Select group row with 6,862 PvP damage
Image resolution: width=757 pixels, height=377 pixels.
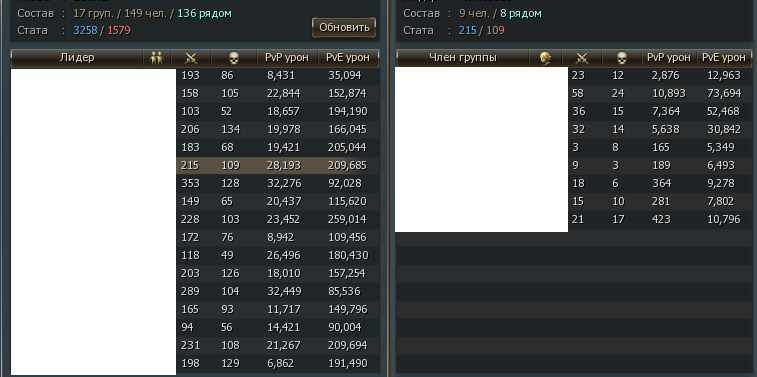[x=195, y=363]
